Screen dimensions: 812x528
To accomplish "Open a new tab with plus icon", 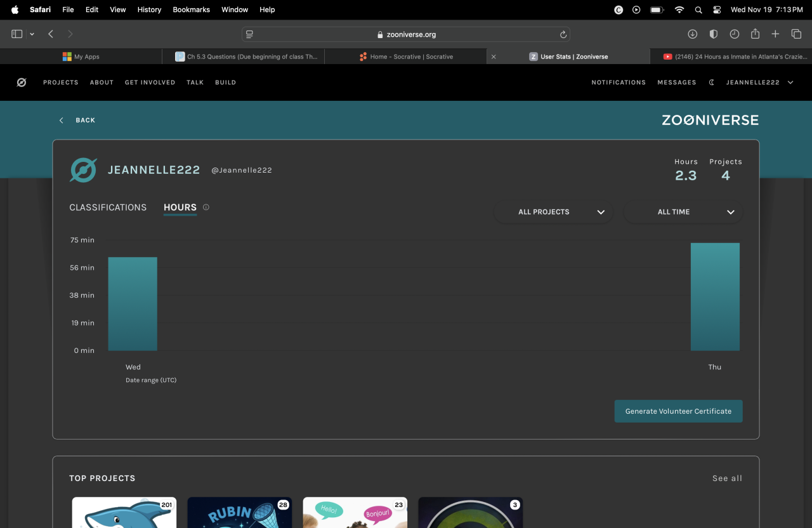I will [775, 34].
